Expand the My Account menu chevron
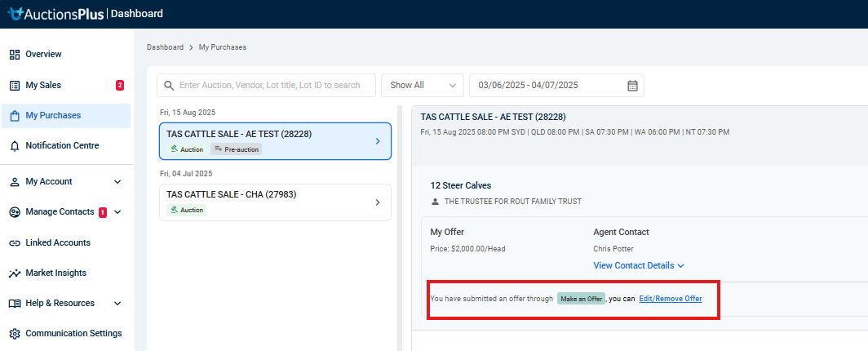Screen dimensions: 868x351 pos(117,181)
